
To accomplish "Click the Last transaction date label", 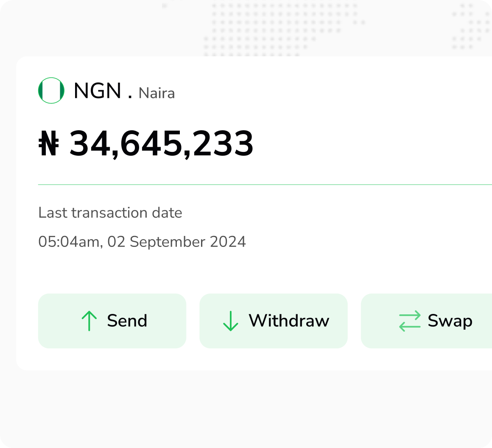I will pos(110,213).
